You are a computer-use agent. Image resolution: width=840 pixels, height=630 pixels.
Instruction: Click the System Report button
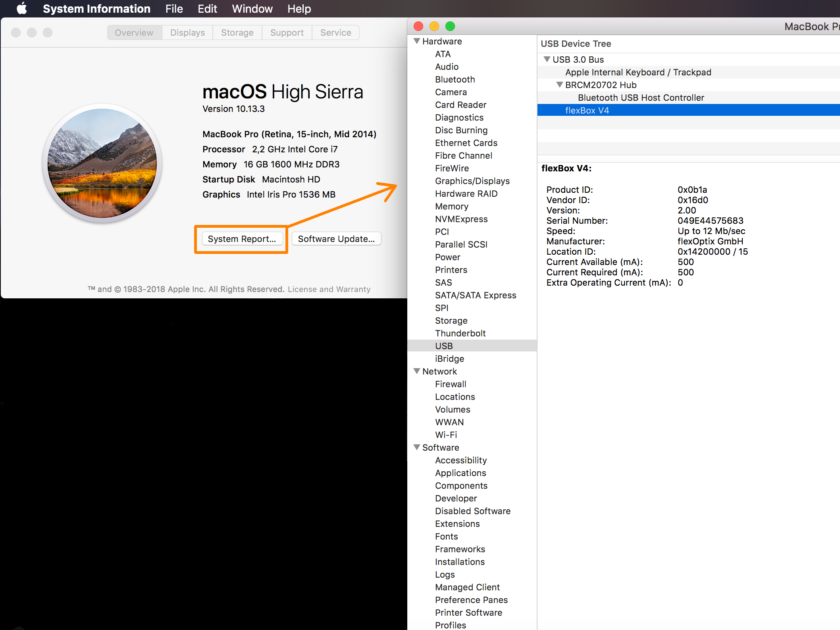242,239
